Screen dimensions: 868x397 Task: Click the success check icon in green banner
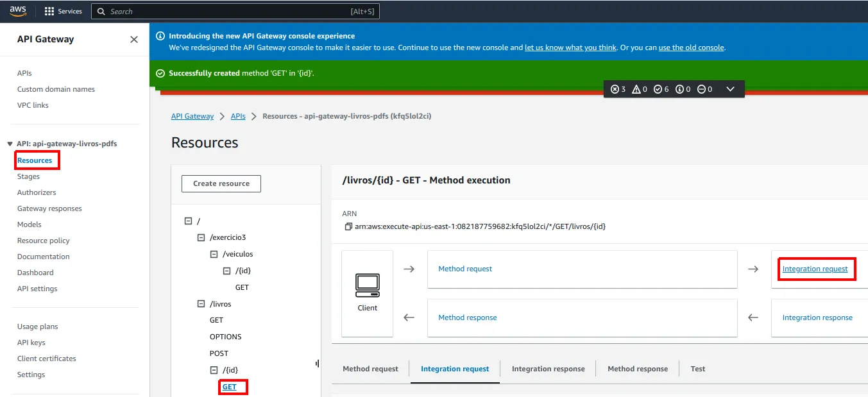pyautogui.click(x=160, y=73)
